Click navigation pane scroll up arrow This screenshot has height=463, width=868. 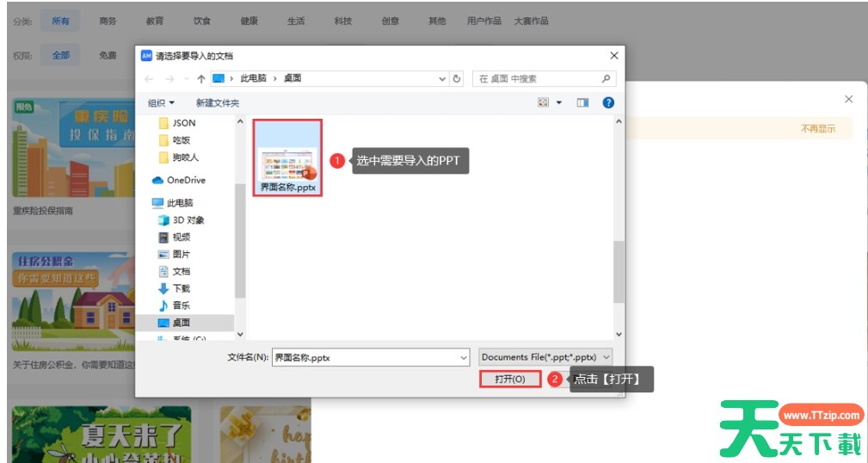pyautogui.click(x=240, y=122)
